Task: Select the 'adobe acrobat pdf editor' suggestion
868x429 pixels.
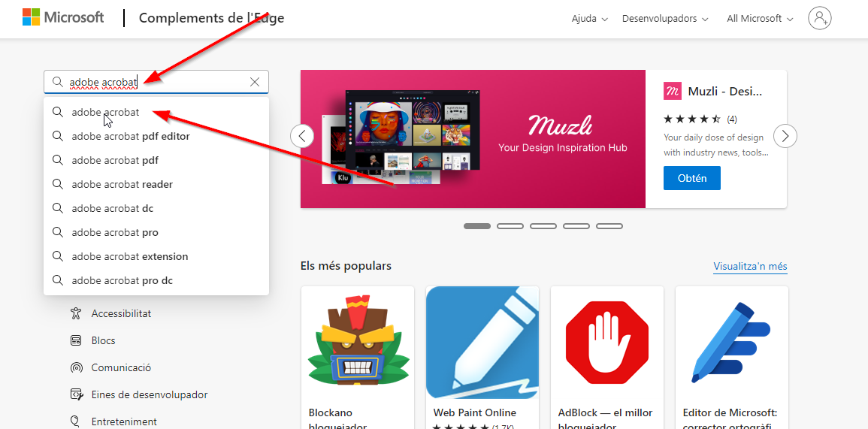Action: point(131,136)
